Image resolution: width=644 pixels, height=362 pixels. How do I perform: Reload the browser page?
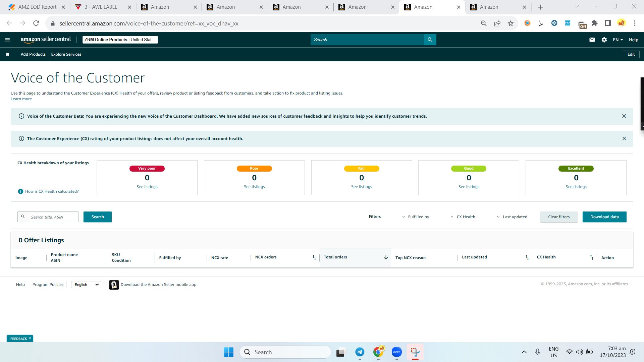point(36,23)
